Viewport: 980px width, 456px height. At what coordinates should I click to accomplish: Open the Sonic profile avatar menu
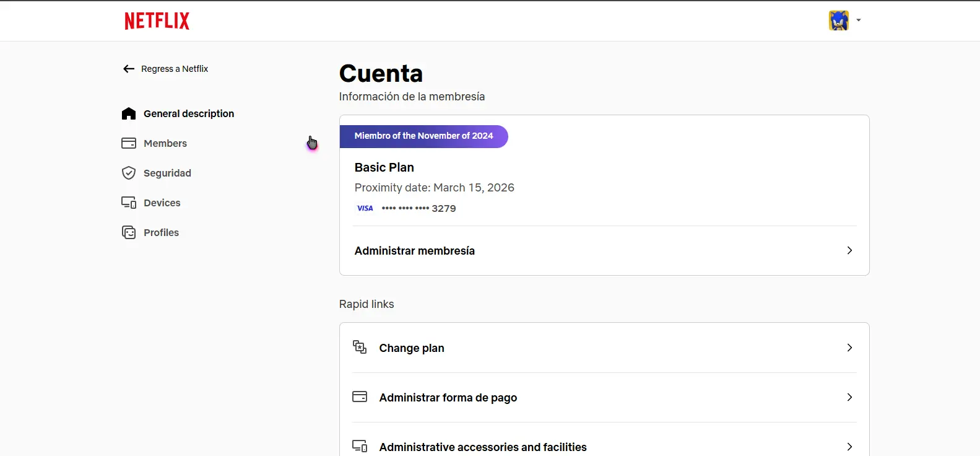tap(838, 20)
